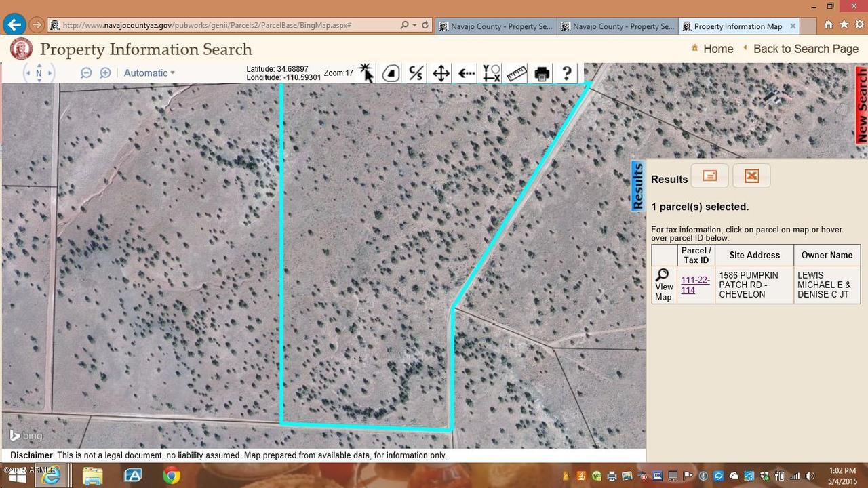The height and width of the screenshot is (488, 868).
Task: Open the C/S section tool
Action: (415, 73)
